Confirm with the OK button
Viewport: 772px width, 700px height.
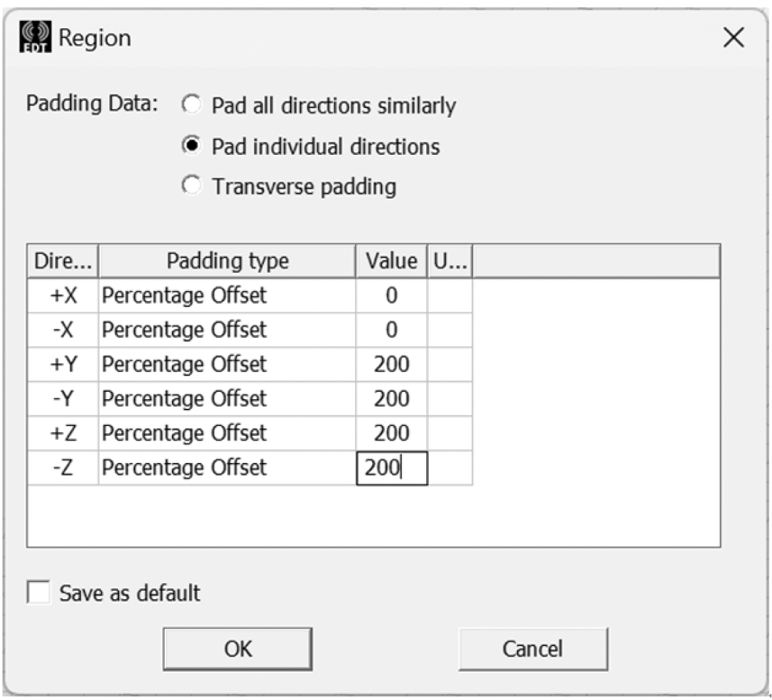(x=238, y=649)
